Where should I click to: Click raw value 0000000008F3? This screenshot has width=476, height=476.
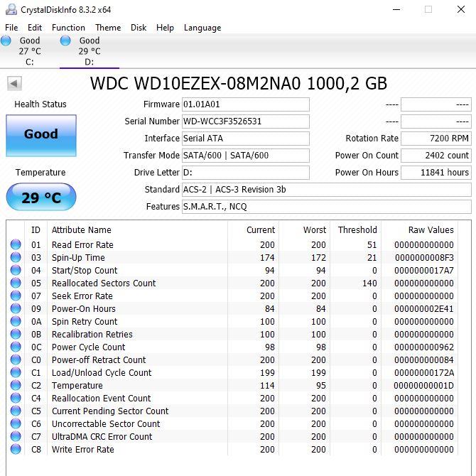[x=424, y=257]
